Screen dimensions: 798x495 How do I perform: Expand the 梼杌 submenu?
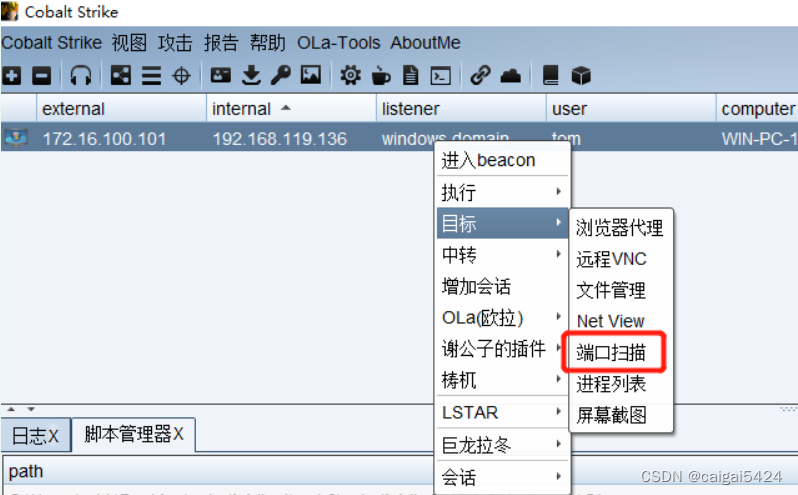point(502,380)
